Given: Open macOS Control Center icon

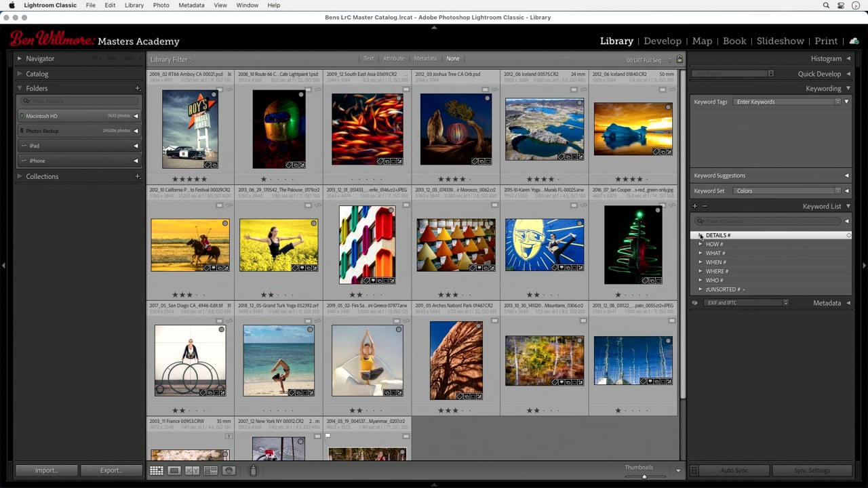Looking at the screenshot, I should 842,5.
